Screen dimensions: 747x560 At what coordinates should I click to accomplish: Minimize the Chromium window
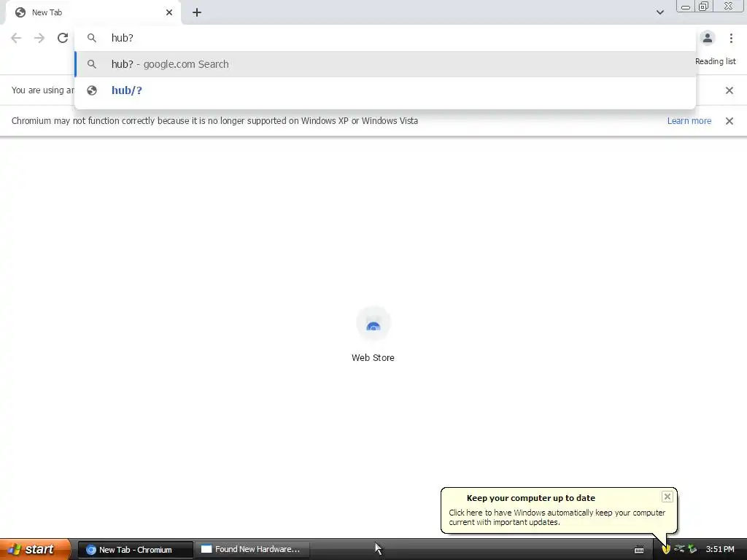coord(686,7)
